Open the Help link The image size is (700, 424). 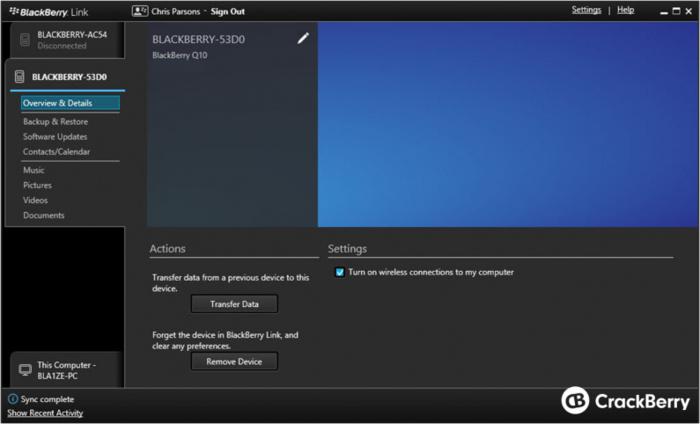(x=625, y=10)
